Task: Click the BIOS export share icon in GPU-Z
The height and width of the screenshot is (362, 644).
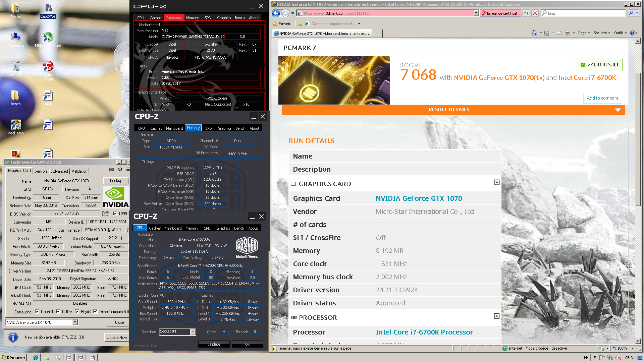Action: pos(105,214)
